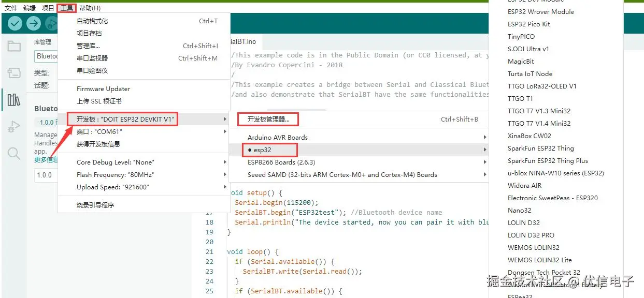Select Turta IoT Node board
644x298 pixels.
tap(556, 74)
